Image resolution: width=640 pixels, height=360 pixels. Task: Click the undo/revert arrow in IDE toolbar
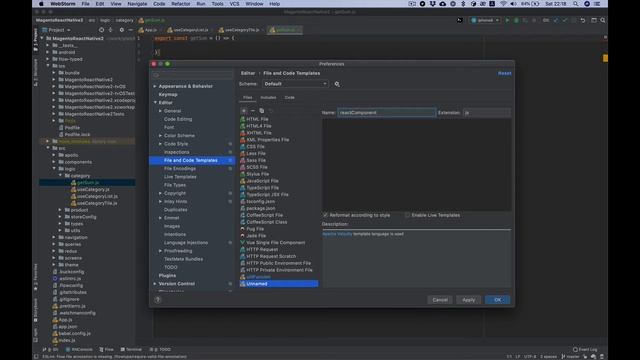[583, 20]
